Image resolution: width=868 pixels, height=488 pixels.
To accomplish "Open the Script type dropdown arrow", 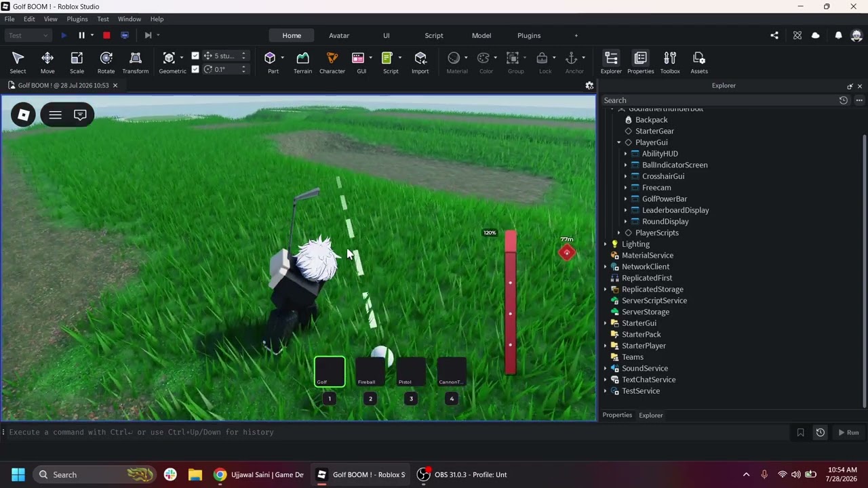I will pyautogui.click(x=400, y=58).
